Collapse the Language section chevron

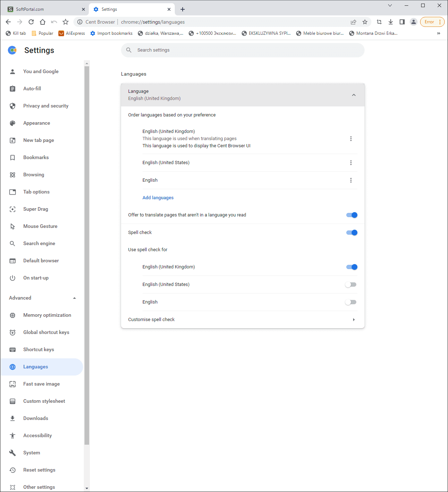[x=354, y=95]
